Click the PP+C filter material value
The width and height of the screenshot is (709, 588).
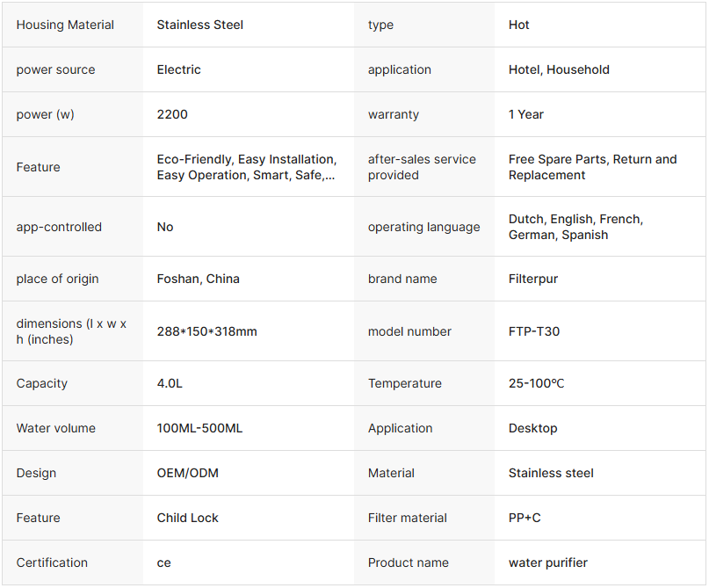click(525, 518)
